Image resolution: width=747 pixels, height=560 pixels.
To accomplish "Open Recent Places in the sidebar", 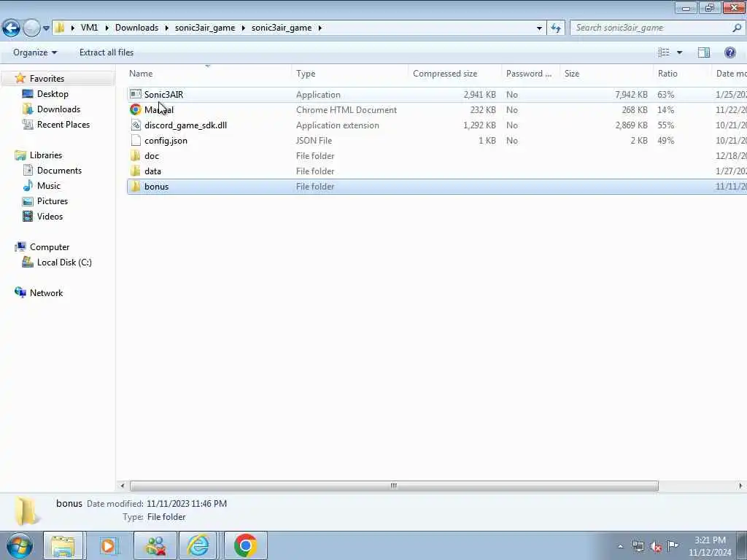I will click(x=63, y=124).
